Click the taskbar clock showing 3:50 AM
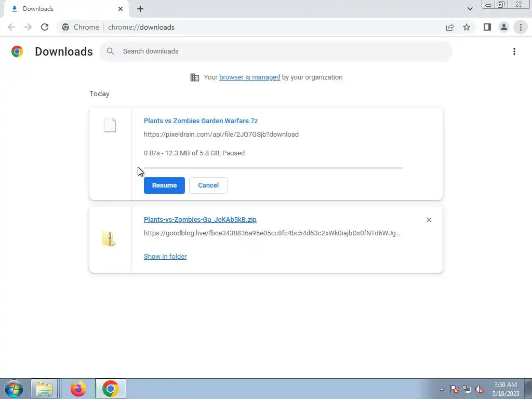This screenshot has width=532, height=399. point(506,389)
